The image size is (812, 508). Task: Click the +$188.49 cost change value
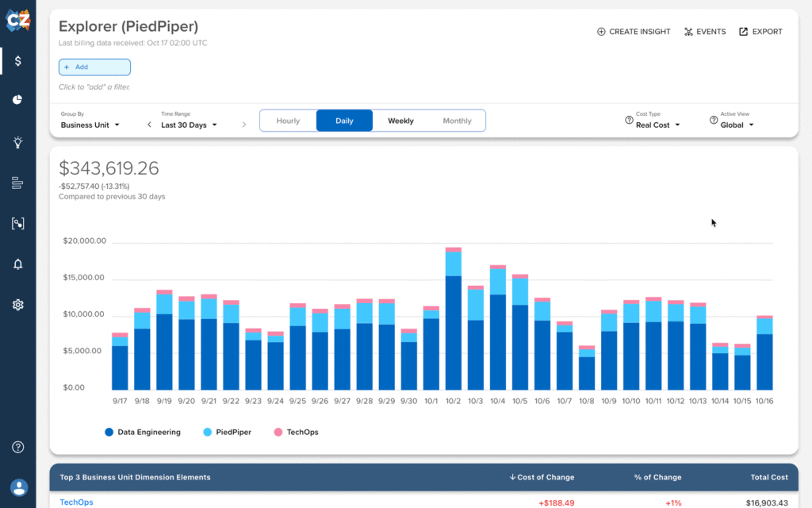click(556, 502)
